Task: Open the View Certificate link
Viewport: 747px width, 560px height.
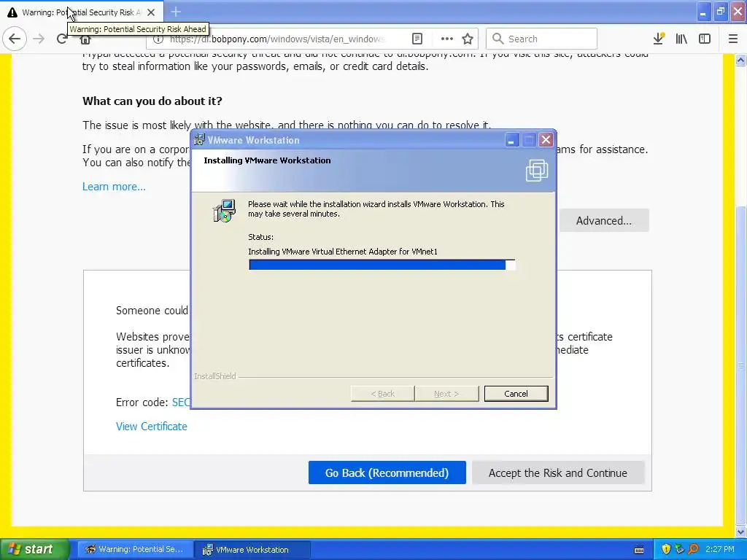Action: 152,426
